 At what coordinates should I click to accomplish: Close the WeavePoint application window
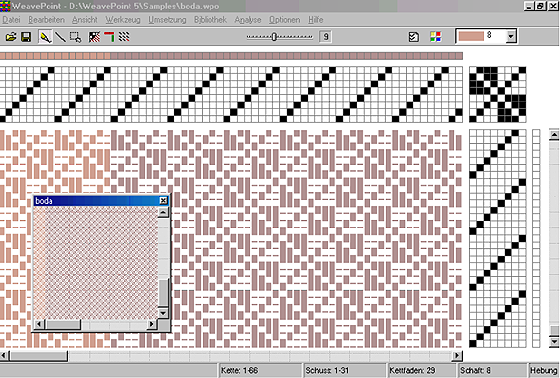coord(553,6)
